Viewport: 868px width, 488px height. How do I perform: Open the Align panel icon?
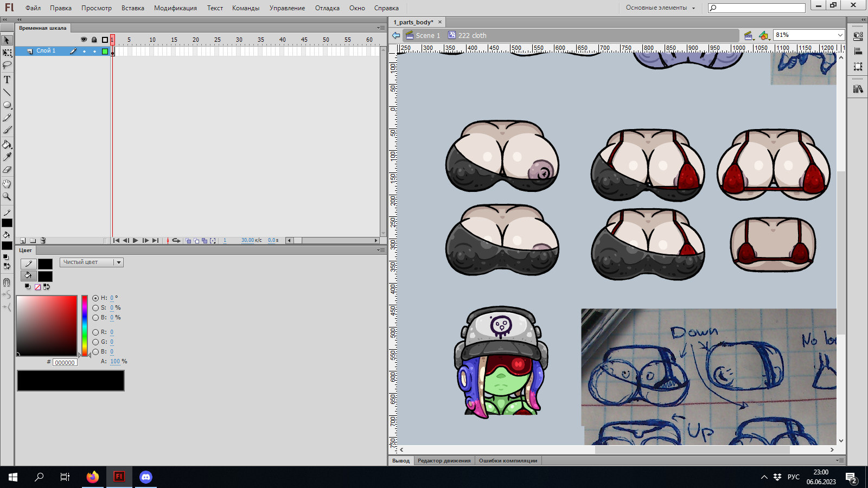[x=858, y=52]
